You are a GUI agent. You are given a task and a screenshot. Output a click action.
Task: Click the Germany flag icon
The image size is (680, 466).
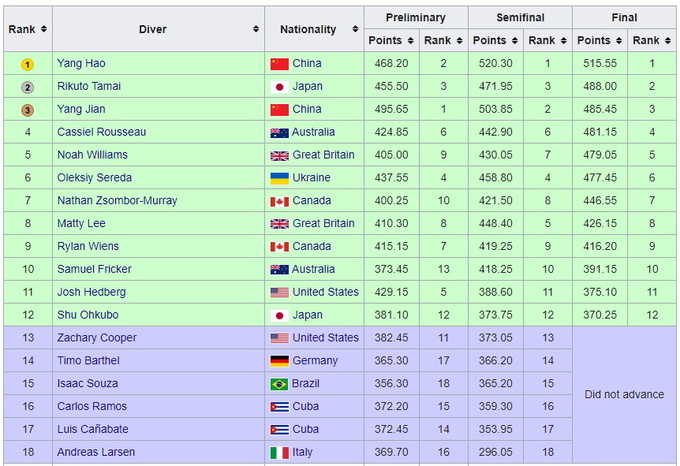point(280,361)
